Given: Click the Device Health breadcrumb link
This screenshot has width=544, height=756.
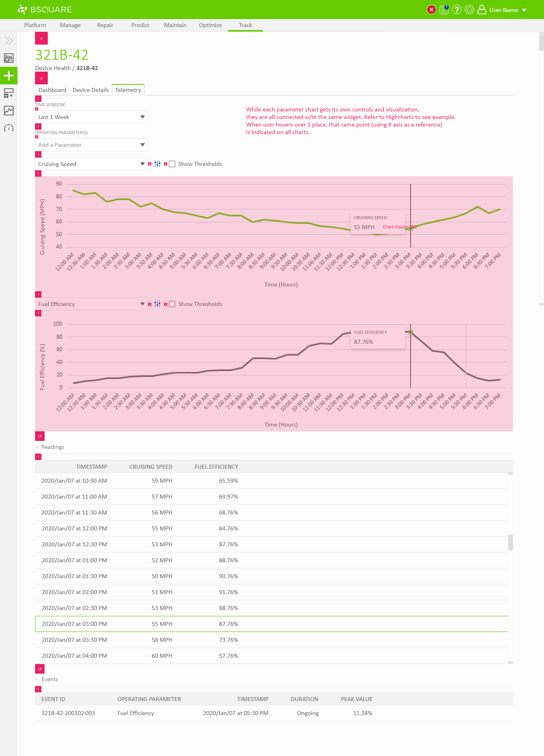Looking at the screenshot, I should click(x=53, y=68).
